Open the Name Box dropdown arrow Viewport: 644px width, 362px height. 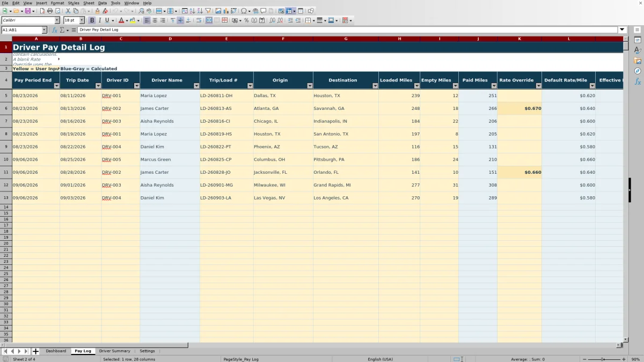(x=44, y=30)
